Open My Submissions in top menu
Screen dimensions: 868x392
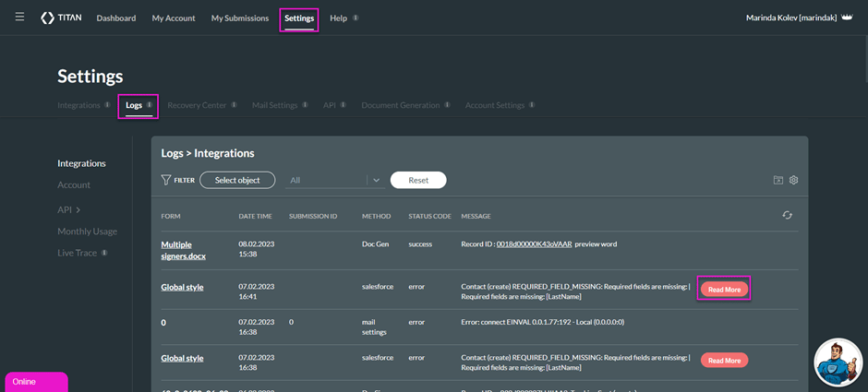click(x=239, y=18)
